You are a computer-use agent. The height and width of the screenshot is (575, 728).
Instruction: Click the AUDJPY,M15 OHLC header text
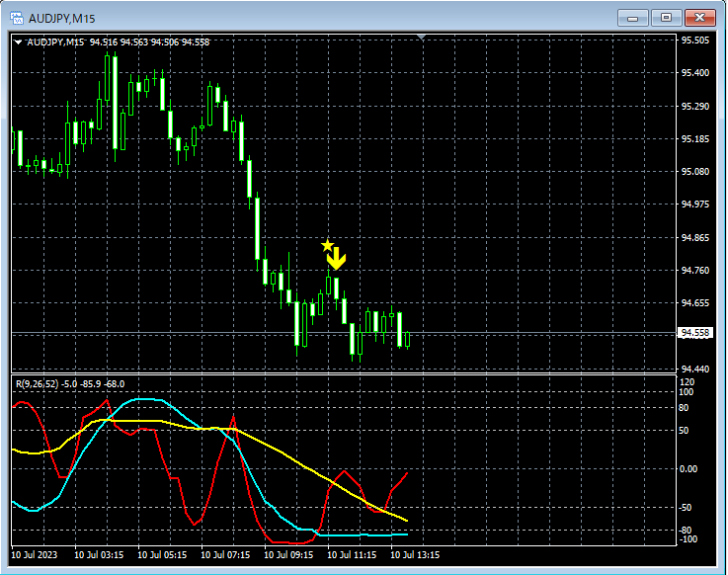[x=118, y=42]
